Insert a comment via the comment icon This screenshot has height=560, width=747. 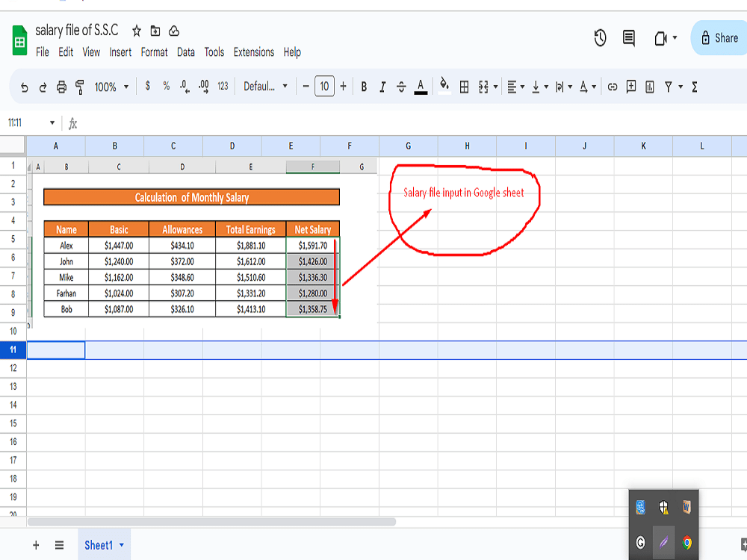pyautogui.click(x=632, y=87)
